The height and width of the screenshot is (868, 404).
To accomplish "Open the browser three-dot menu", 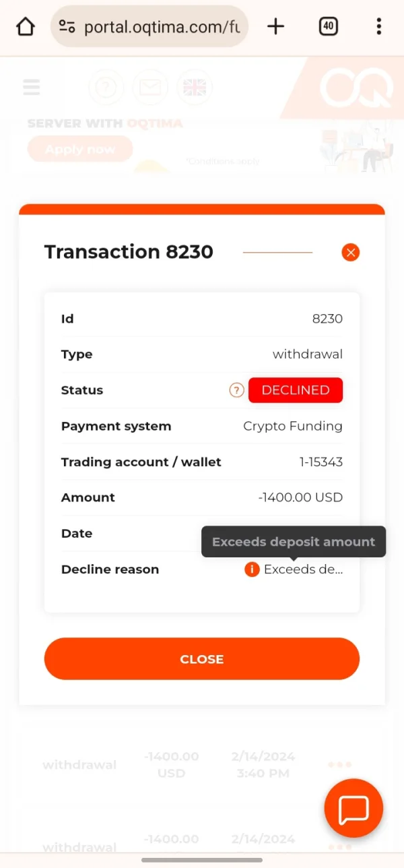I will coord(379,27).
